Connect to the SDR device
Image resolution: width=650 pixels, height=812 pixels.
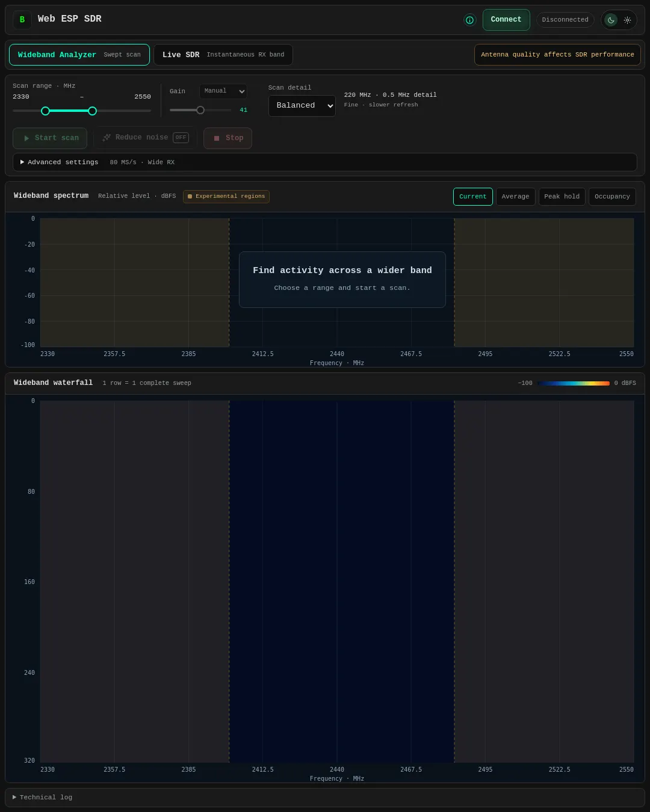coord(506,20)
